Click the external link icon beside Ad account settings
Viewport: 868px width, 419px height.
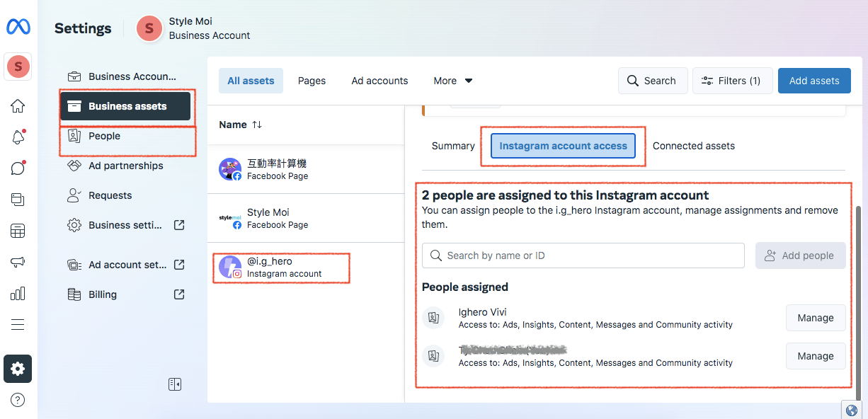click(179, 265)
